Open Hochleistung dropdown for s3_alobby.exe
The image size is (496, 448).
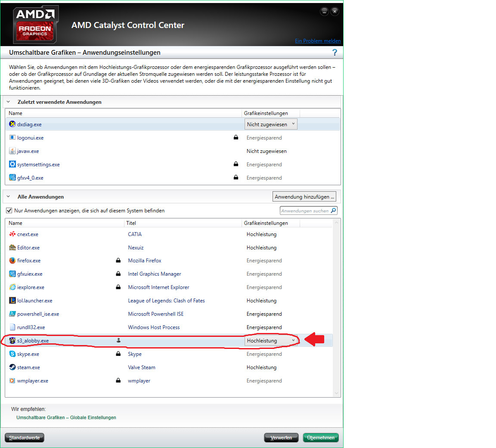[x=271, y=341]
